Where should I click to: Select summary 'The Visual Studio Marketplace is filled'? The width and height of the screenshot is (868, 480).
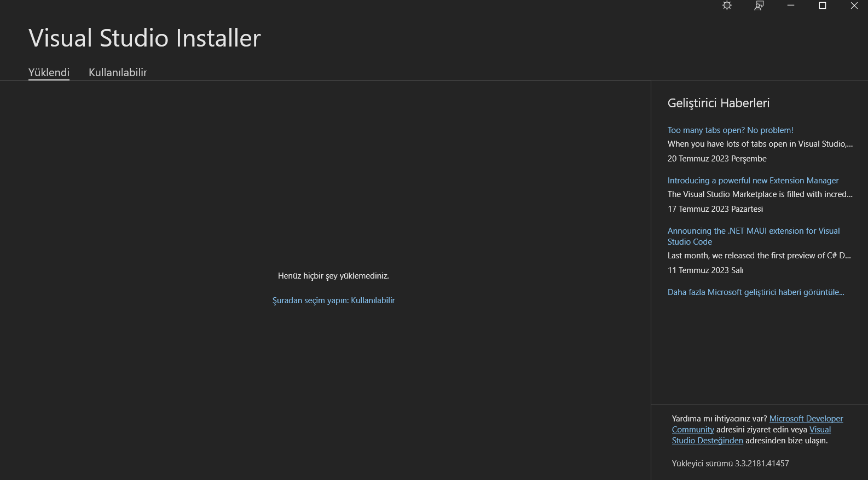point(760,194)
